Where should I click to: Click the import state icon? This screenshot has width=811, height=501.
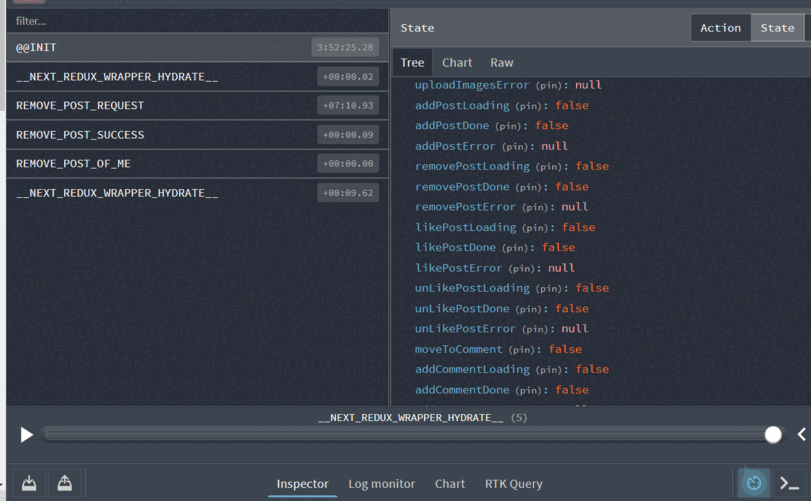[29, 483]
